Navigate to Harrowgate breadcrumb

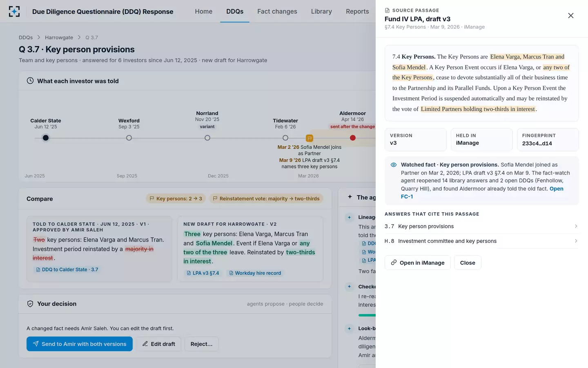(59, 37)
